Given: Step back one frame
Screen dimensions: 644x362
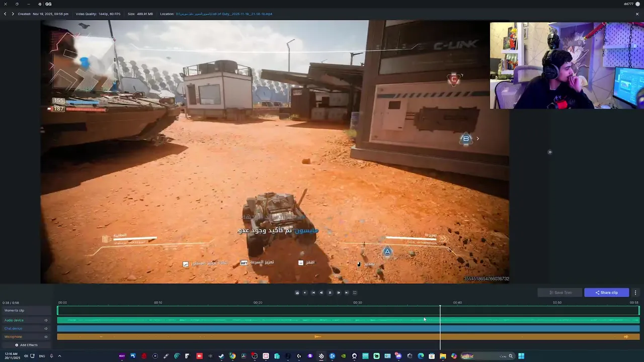Looking at the screenshot, I should pos(321,293).
